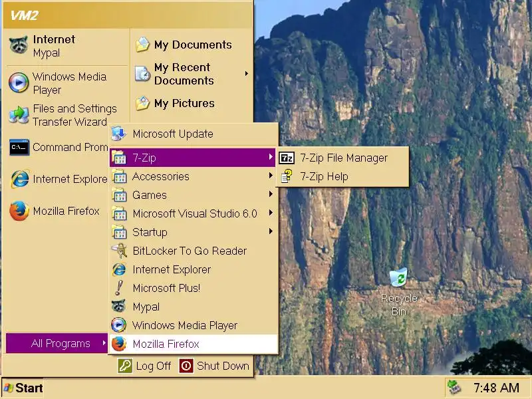Click Windows Media Player text in All Programs
This screenshot has height=399, width=532.
pos(185,325)
